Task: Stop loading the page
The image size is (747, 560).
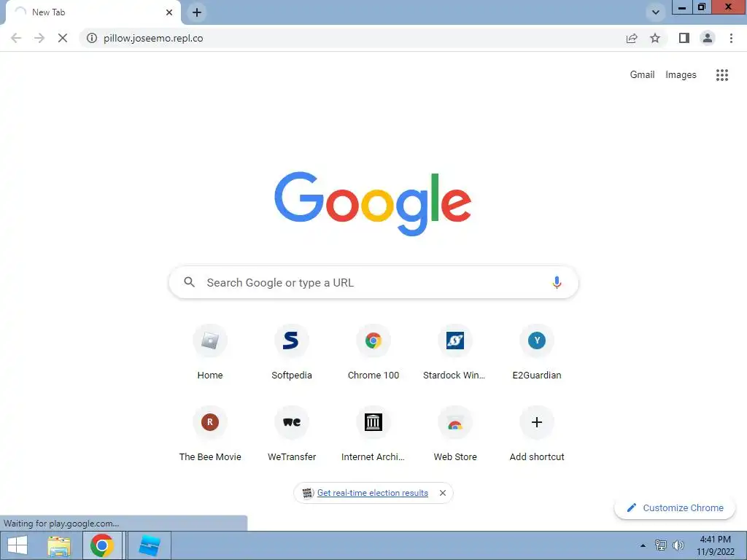Action: point(63,38)
